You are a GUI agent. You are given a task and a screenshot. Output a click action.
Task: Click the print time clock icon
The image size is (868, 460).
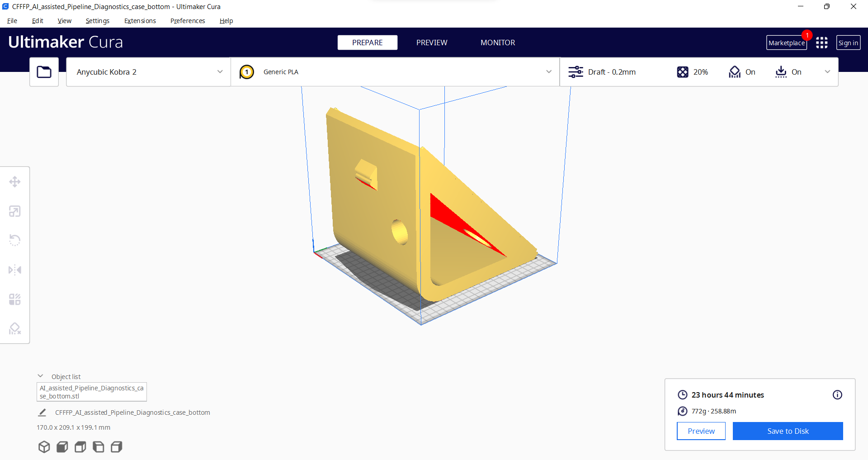(682, 395)
